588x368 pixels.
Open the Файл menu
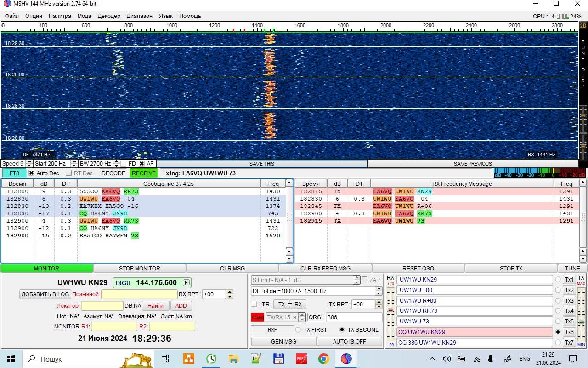click(12, 16)
